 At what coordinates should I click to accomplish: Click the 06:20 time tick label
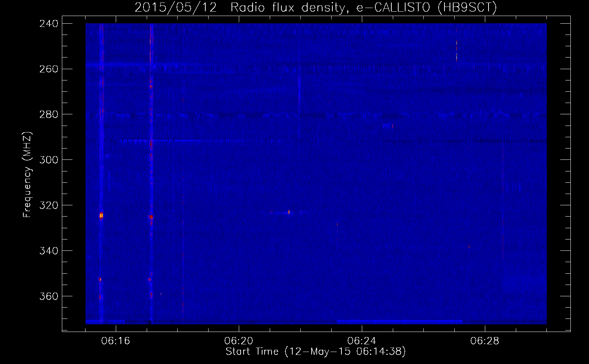coord(239,341)
